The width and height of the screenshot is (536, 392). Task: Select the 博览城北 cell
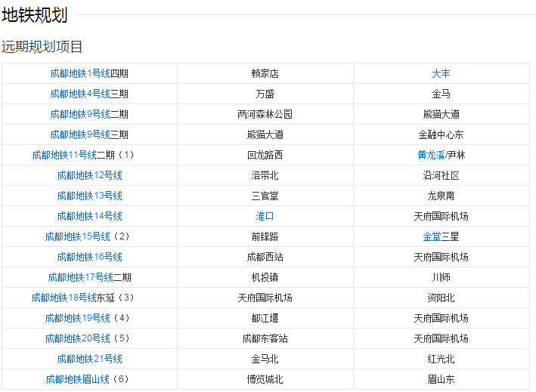(x=265, y=379)
